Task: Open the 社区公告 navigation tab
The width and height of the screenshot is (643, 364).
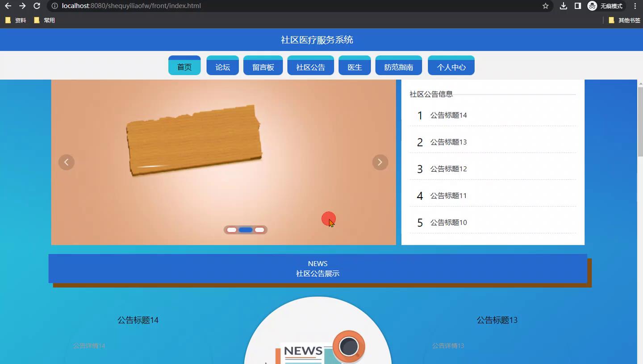Action: point(311,65)
